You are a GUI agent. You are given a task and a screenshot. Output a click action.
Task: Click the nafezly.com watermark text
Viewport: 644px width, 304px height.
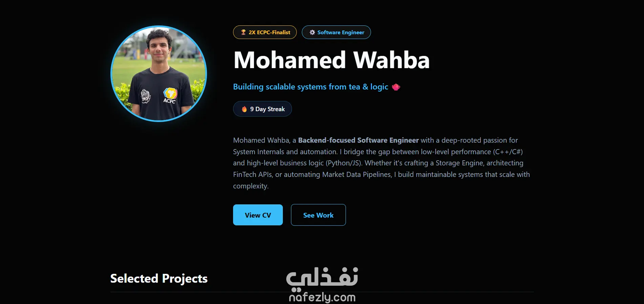[322, 298]
